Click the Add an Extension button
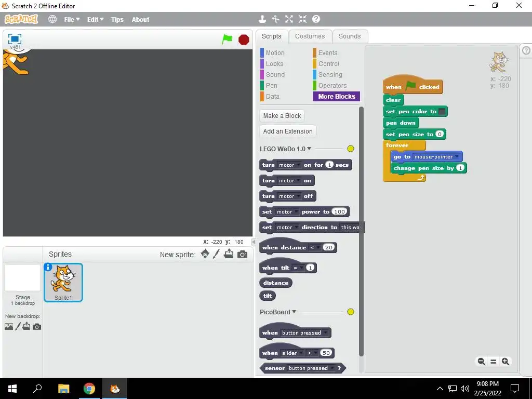The image size is (532, 399). coord(288,131)
